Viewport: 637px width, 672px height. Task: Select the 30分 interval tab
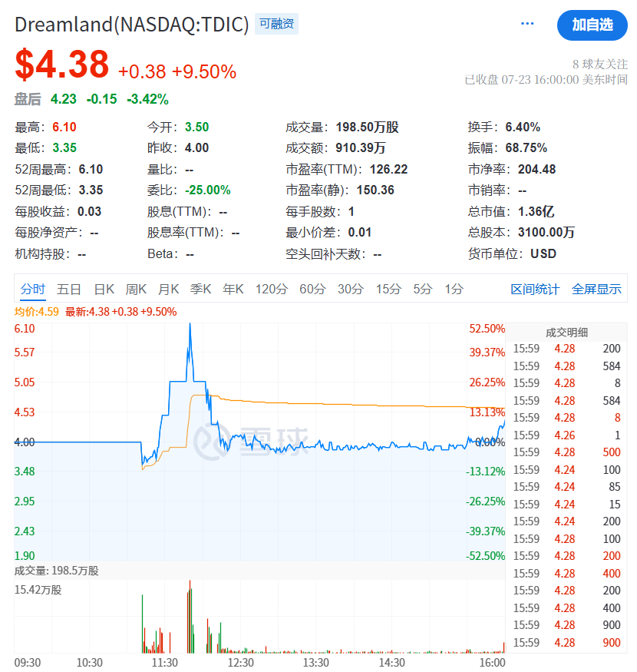tap(351, 289)
